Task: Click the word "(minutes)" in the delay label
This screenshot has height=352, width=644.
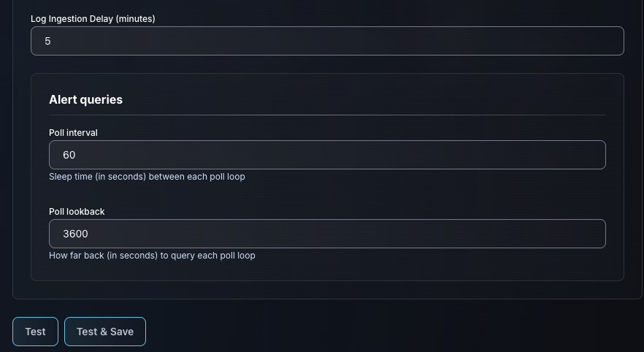Action: tap(135, 18)
